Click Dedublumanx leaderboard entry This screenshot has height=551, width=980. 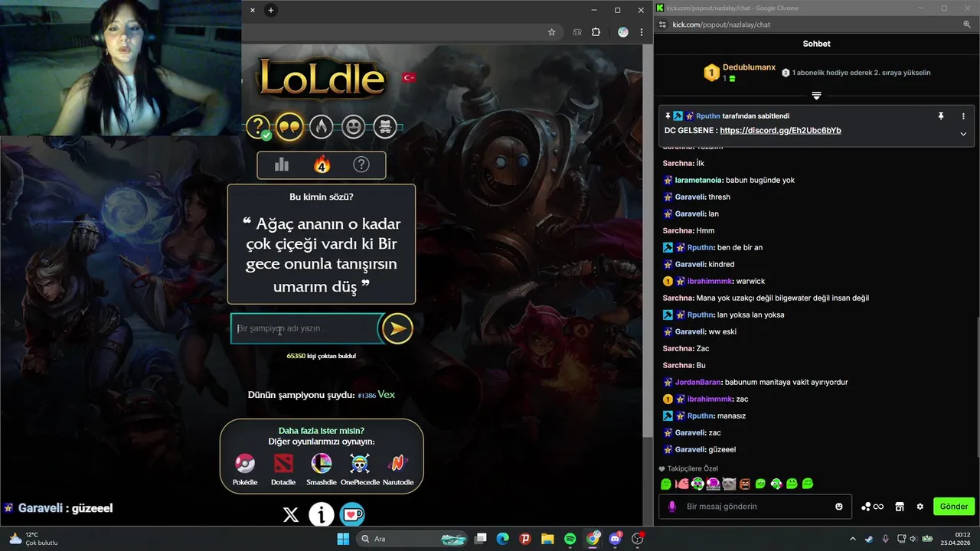point(739,73)
